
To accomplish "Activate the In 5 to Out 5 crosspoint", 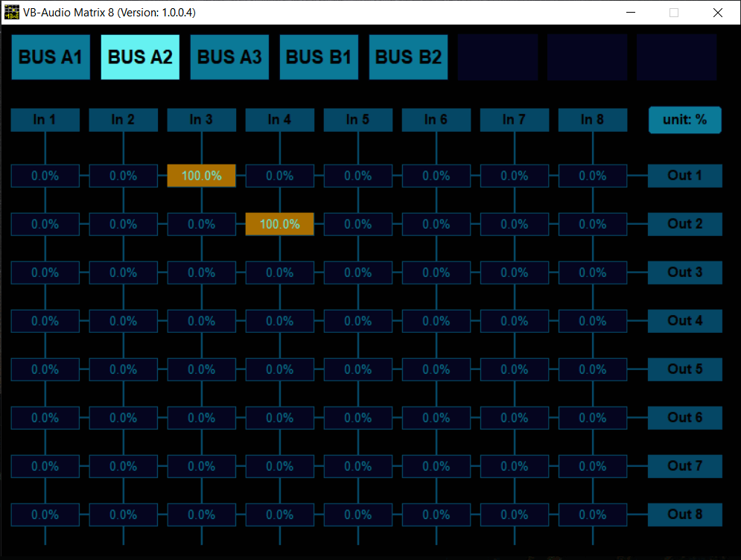I will 357,369.
